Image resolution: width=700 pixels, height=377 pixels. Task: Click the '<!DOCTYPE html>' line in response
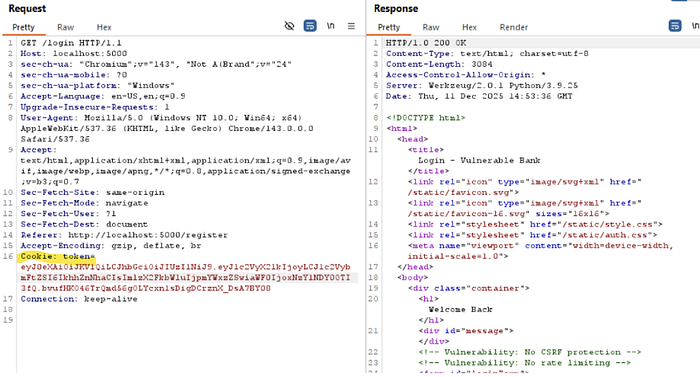click(x=425, y=118)
